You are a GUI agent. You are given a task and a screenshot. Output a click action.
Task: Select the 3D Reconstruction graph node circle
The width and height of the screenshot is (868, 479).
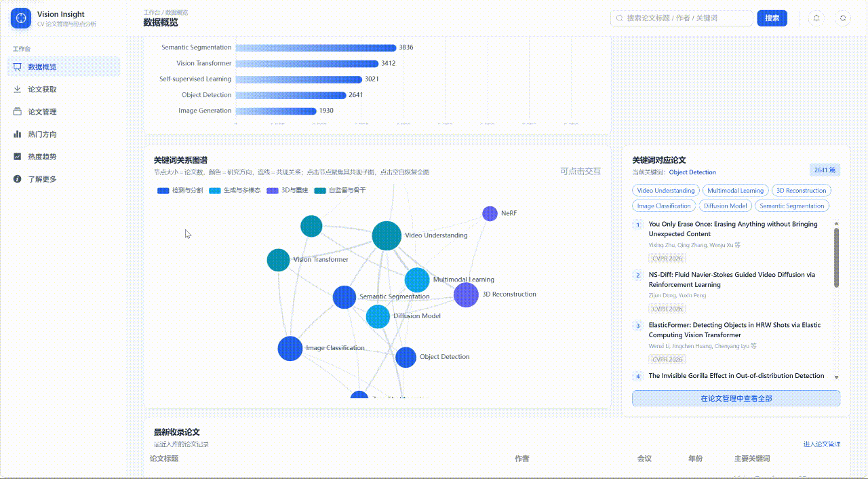tap(466, 294)
